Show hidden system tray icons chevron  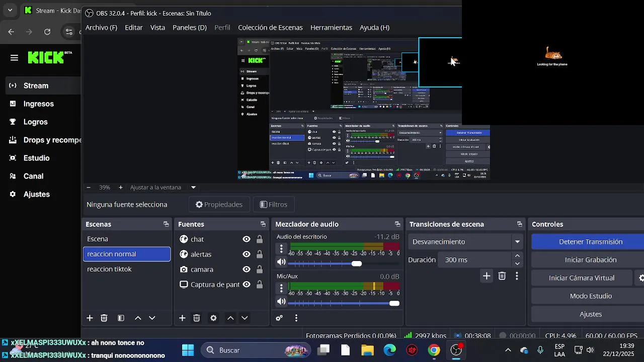tap(508, 350)
